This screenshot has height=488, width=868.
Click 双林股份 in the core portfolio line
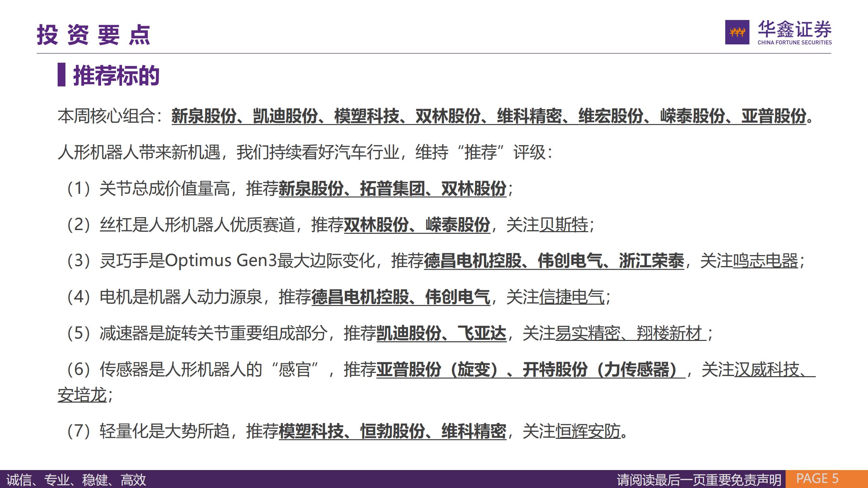[448, 116]
